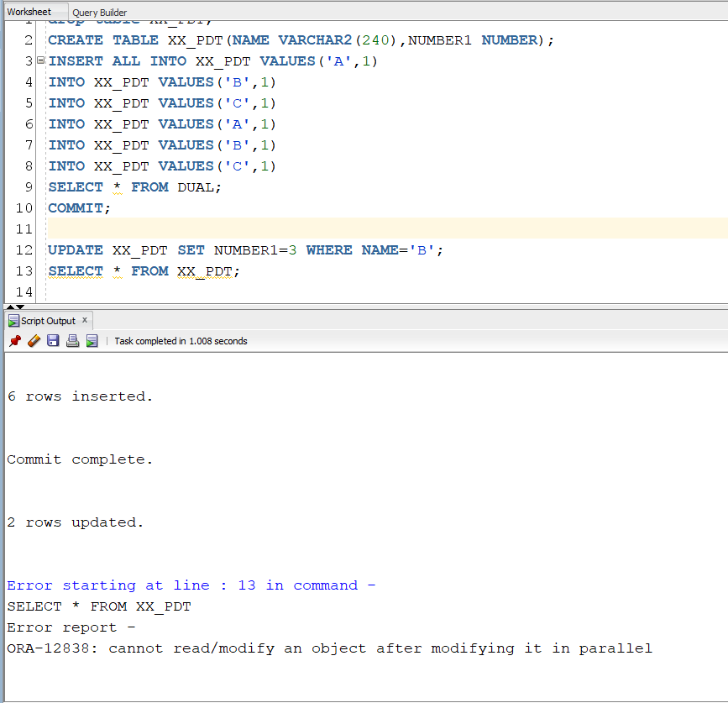Click the down arrow on the panel splitter
This screenshot has width=728, height=703.
(21, 307)
